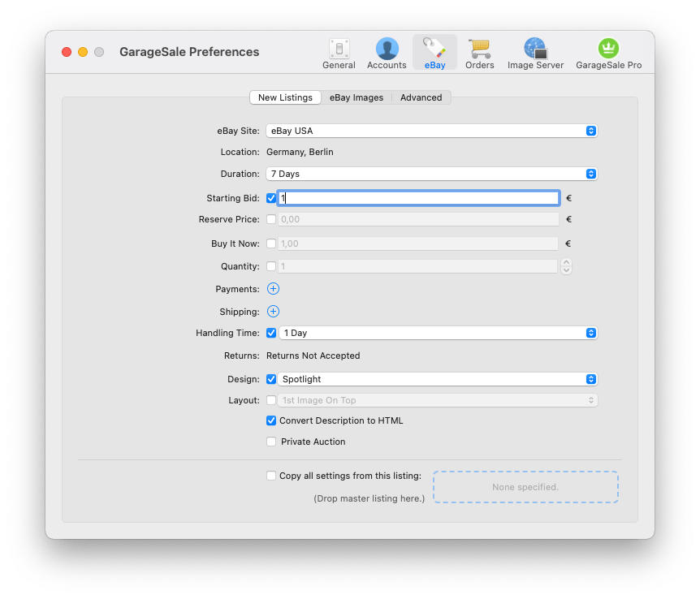Uncheck the Design checkbox

pos(271,379)
